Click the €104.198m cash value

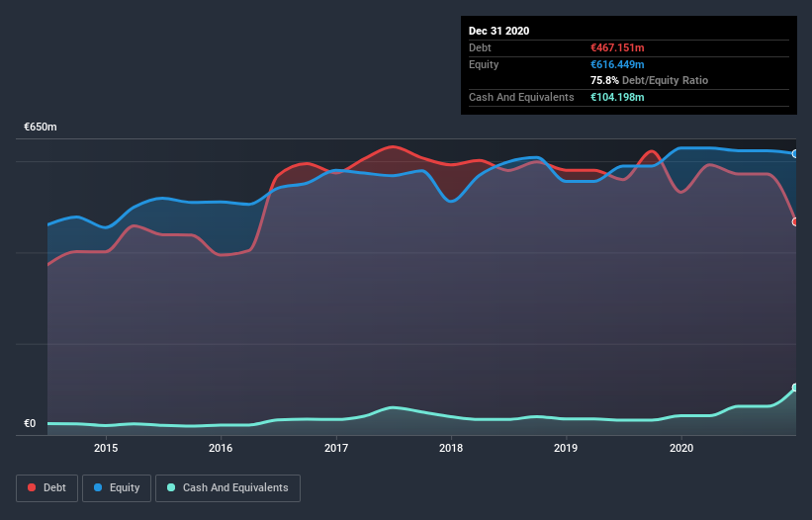click(x=617, y=97)
